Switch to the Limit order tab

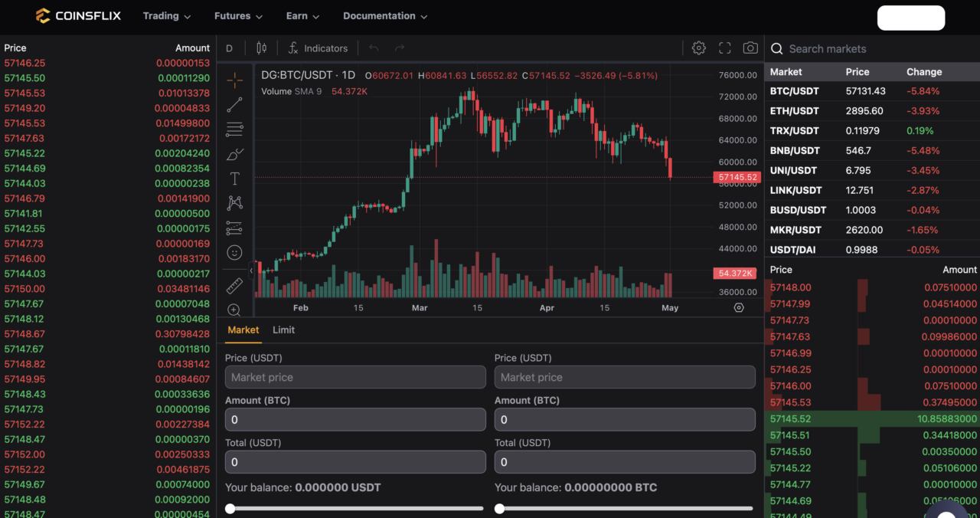[283, 329]
